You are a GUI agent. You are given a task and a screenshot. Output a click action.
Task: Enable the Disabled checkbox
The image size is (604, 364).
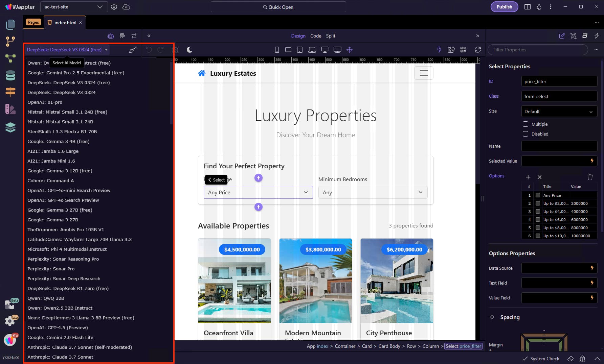coord(525,134)
